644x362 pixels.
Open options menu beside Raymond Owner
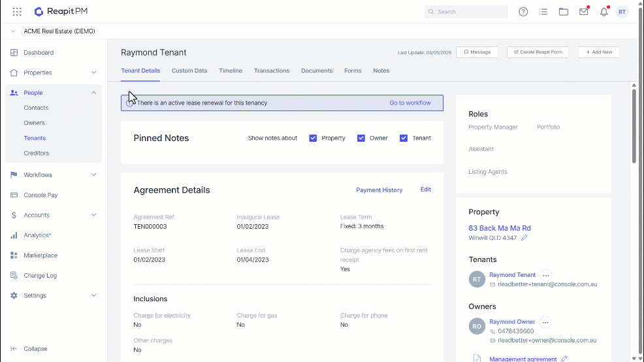(x=545, y=323)
